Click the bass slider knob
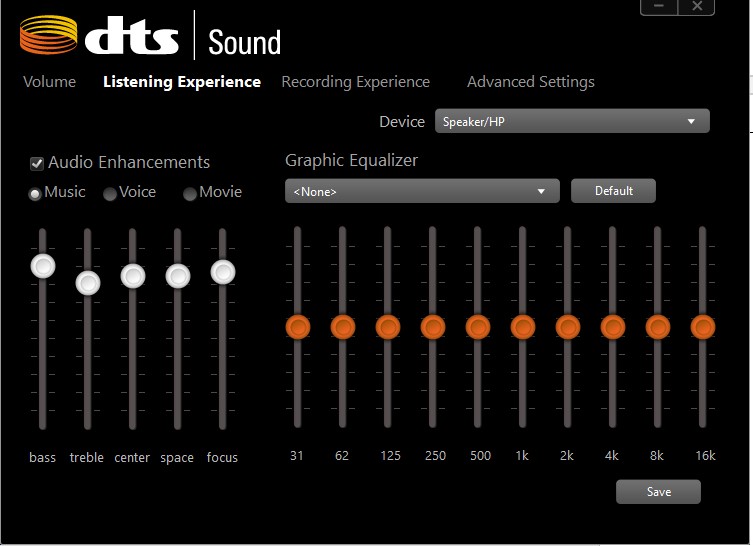 pos(42,266)
